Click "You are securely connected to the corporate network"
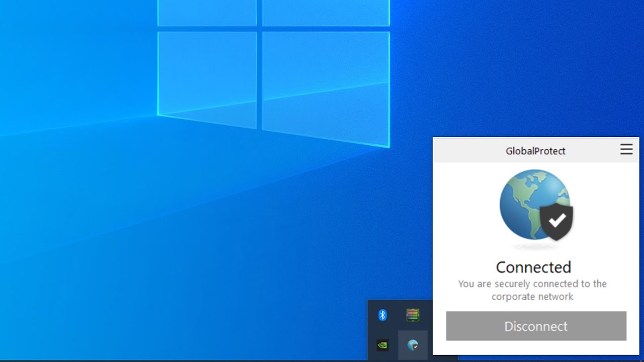 532,290
